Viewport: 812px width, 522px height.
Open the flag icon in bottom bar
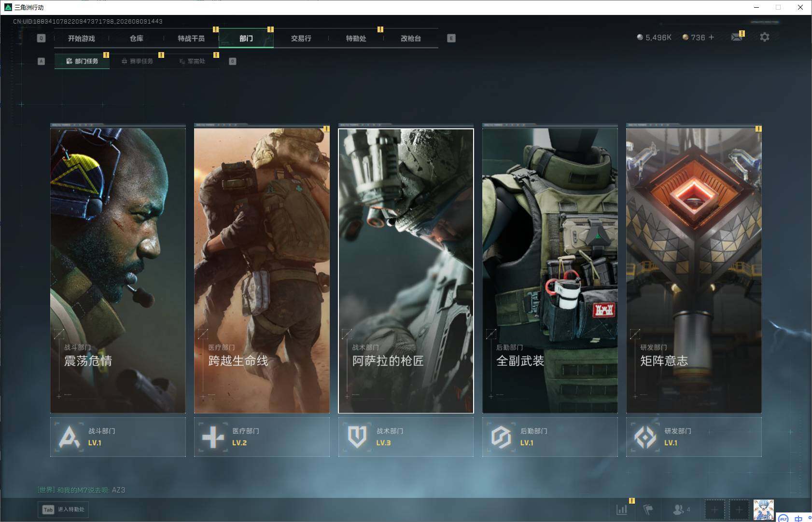click(648, 509)
